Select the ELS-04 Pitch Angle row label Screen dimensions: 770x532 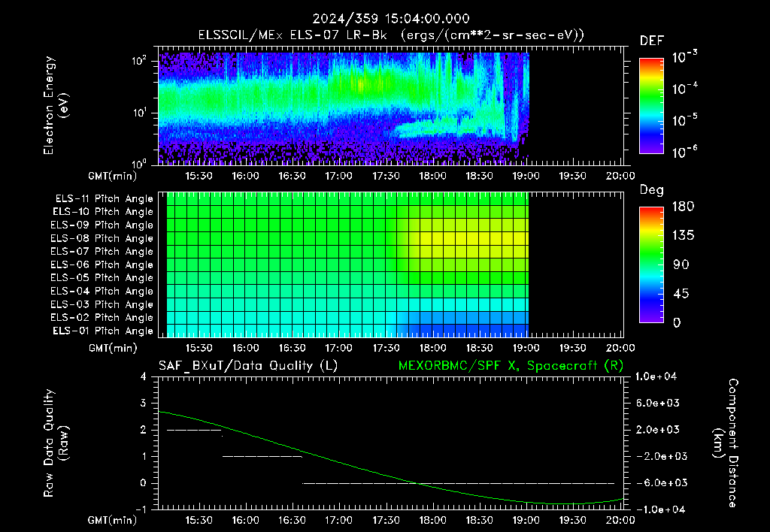[102, 291]
